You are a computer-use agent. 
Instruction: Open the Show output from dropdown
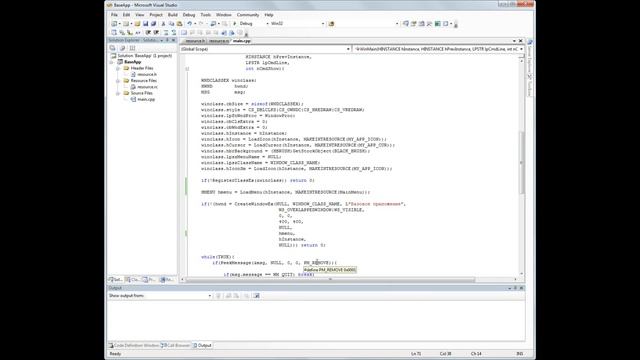click(x=210, y=296)
